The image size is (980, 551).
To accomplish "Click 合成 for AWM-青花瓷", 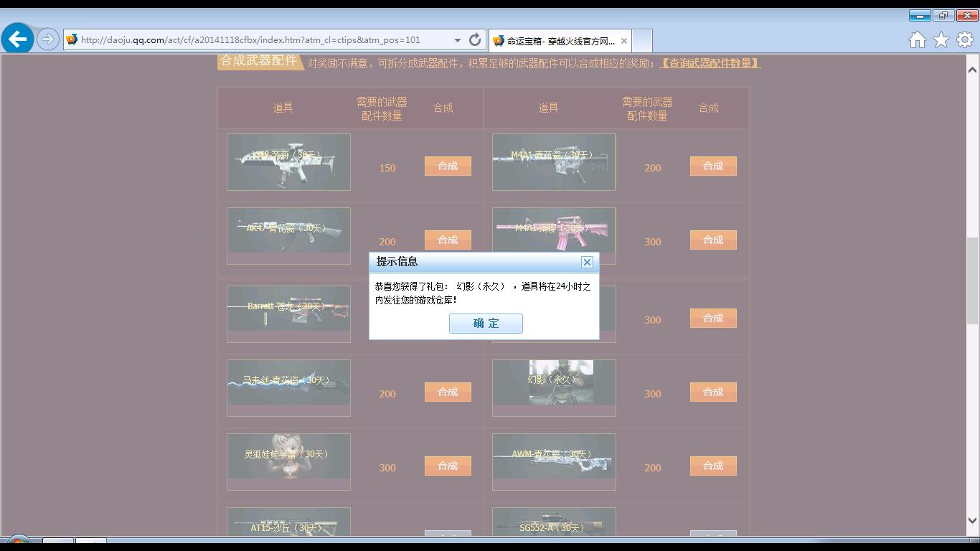I will [x=713, y=466].
